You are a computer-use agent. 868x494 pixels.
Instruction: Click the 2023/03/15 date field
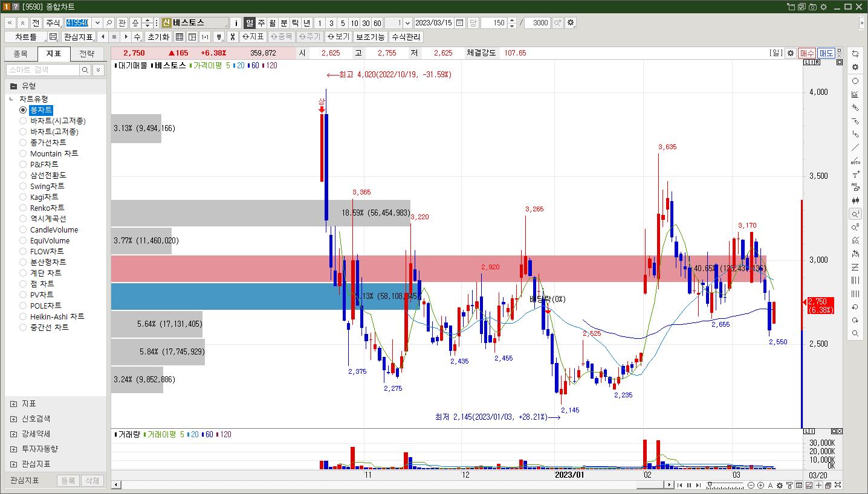pos(434,23)
